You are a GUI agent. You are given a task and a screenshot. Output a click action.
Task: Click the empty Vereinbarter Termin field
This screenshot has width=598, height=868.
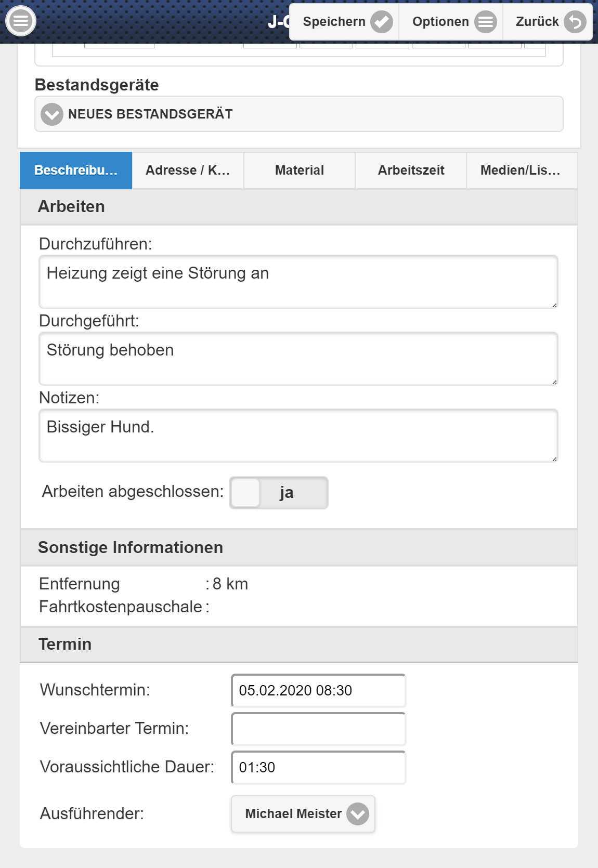[318, 729]
